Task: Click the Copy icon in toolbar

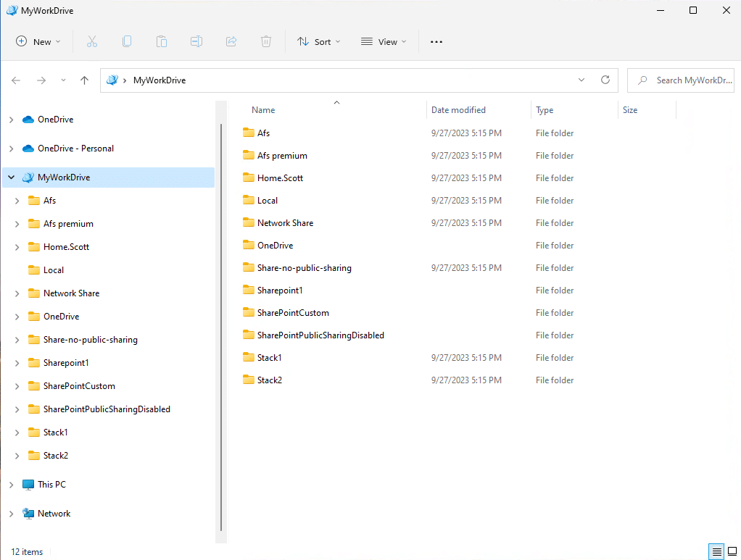Action: 127,42
